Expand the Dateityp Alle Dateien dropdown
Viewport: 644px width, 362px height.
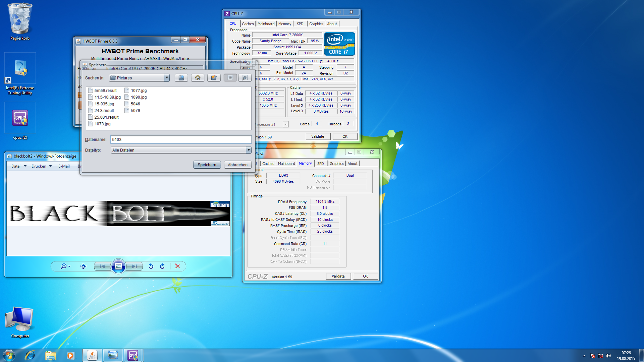[249, 150]
